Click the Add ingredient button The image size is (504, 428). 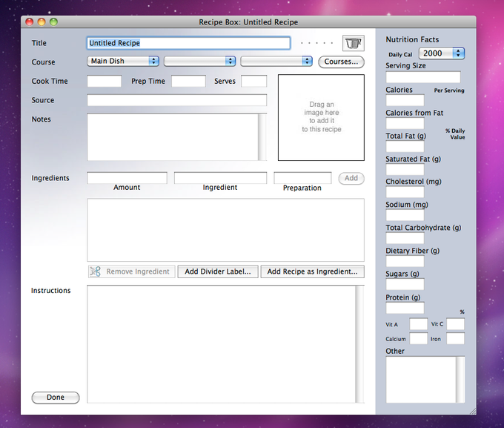click(351, 178)
